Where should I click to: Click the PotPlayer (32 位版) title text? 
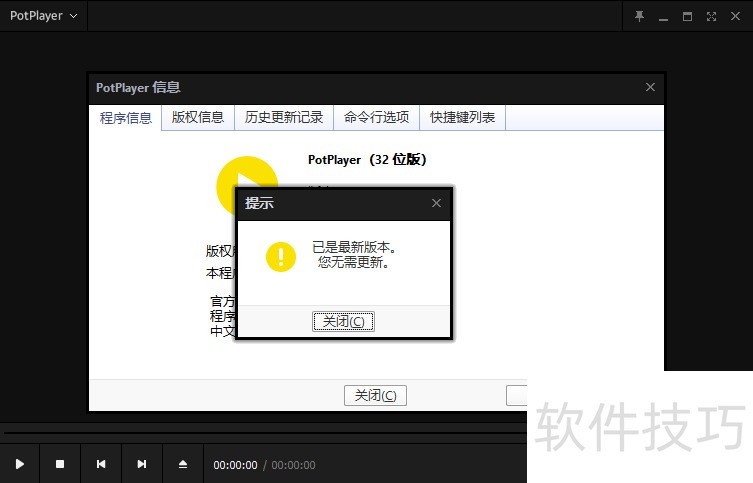coord(367,159)
